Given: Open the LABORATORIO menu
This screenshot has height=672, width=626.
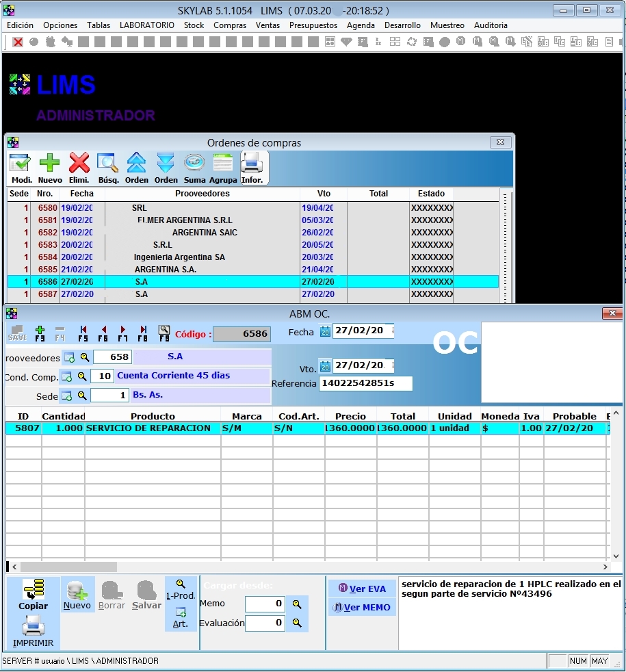Looking at the screenshot, I should 146,25.
